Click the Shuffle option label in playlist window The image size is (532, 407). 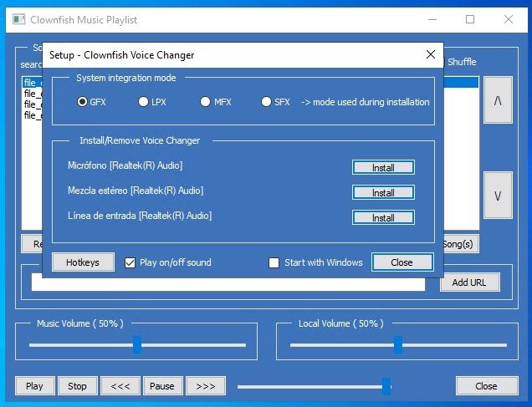click(462, 62)
